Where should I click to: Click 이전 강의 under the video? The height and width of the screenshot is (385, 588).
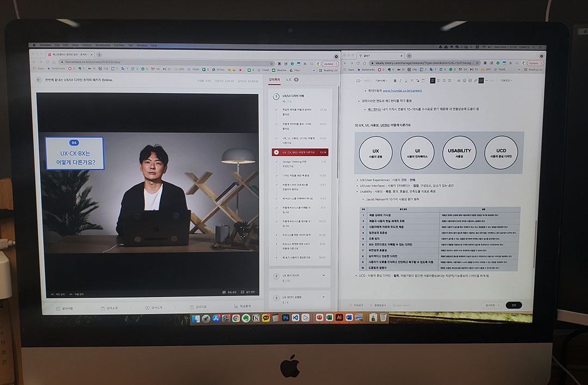pos(58,294)
